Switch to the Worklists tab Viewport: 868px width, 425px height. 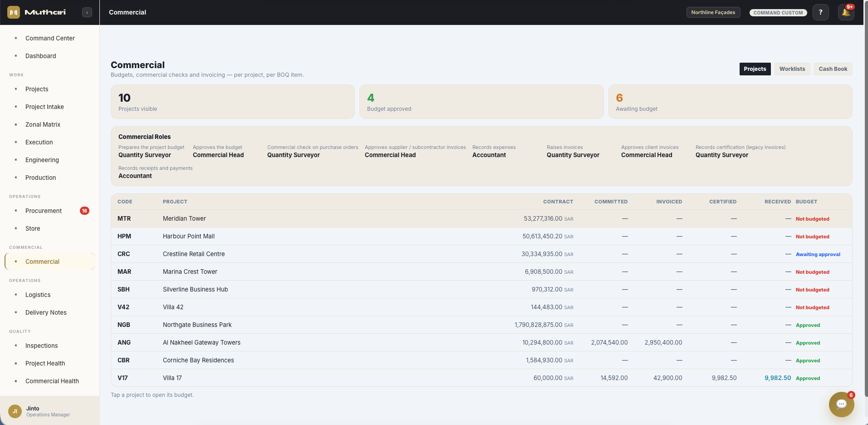pos(792,69)
